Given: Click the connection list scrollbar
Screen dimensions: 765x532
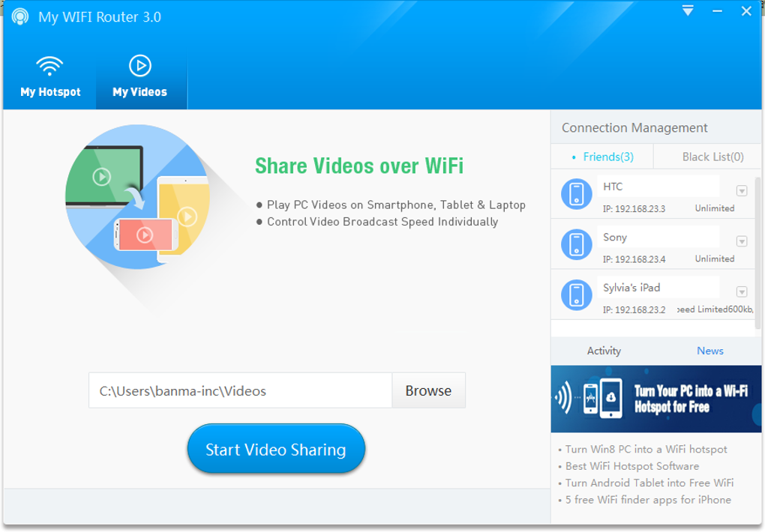Looking at the screenshot, I should coord(757,253).
